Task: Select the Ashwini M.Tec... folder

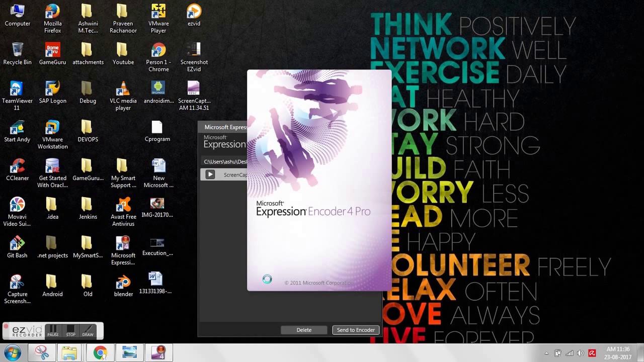Action: click(88, 18)
